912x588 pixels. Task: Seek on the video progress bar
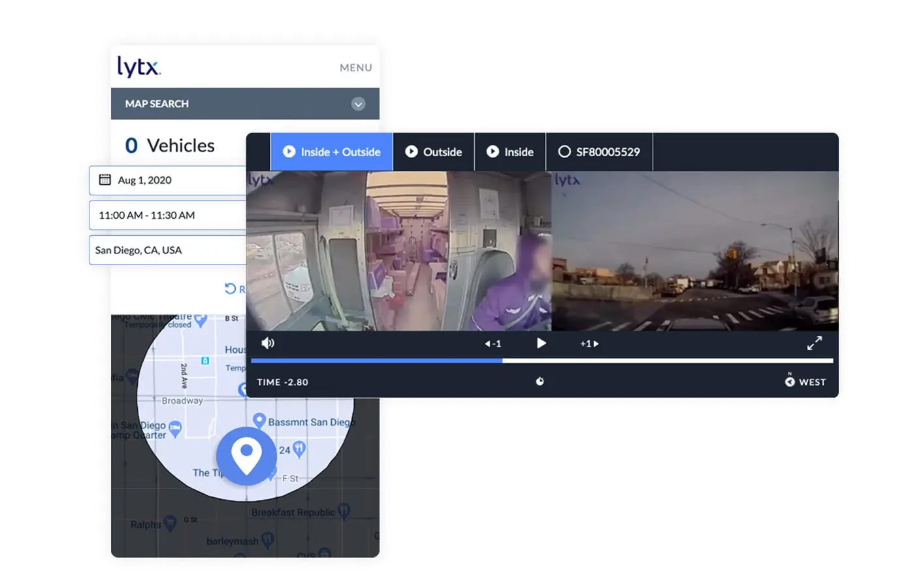542,361
